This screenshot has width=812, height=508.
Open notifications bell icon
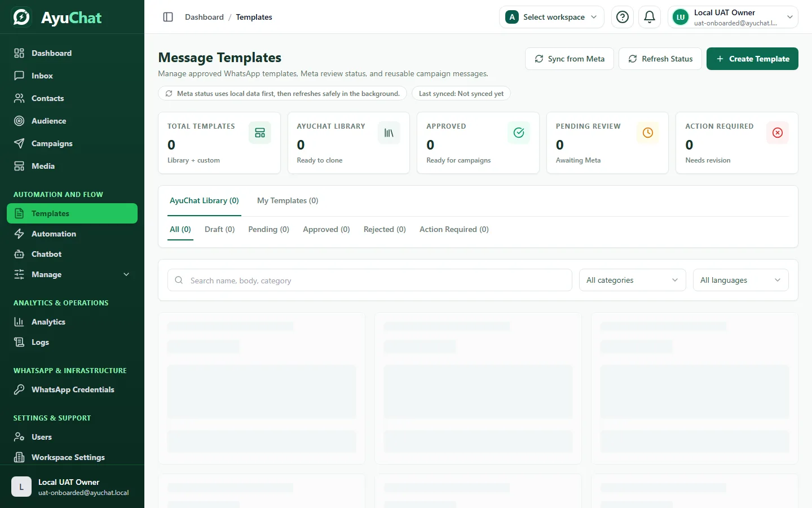pyautogui.click(x=650, y=17)
